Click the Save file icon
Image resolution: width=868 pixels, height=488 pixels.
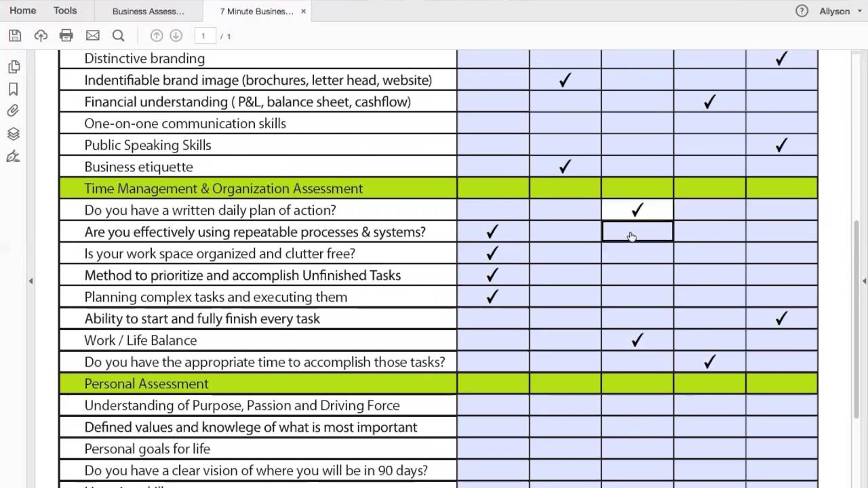(15, 36)
